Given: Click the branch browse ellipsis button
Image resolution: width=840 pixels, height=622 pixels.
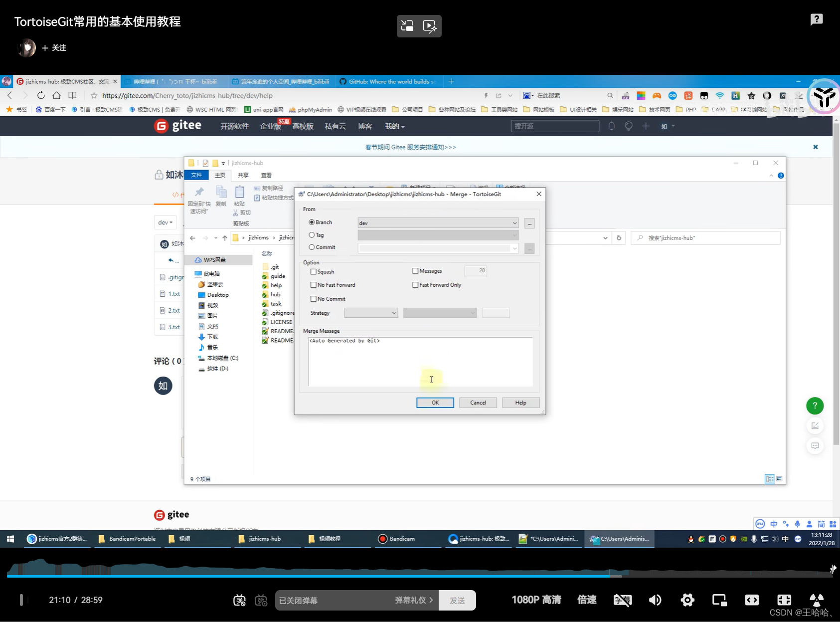Looking at the screenshot, I should pos(529,223).
